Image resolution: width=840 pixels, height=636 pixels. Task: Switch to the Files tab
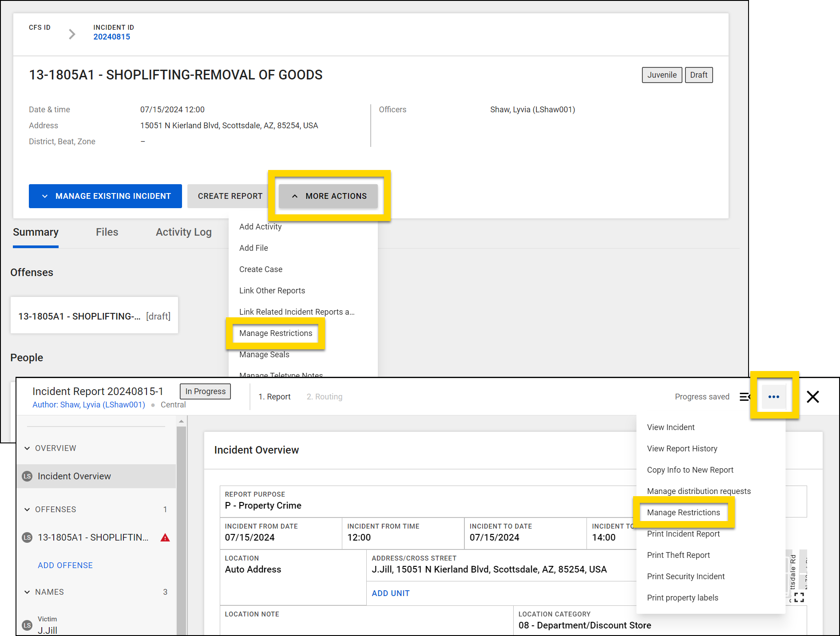pos(107,232)
